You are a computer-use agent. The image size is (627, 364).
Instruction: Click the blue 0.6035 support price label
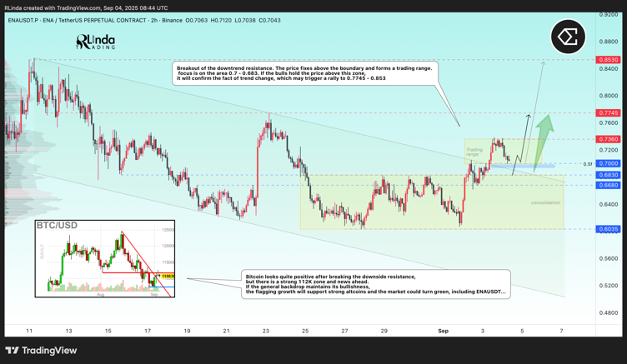[608, 229]
